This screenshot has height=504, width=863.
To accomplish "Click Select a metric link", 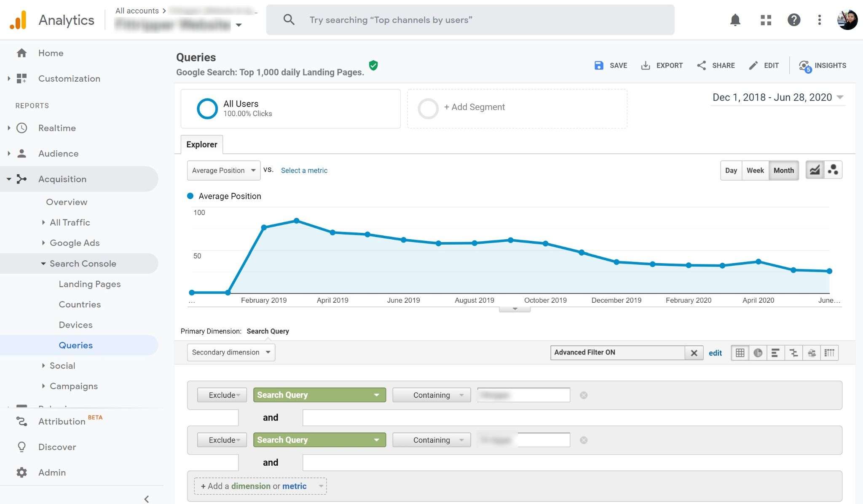I will click(x=304, y=171).
